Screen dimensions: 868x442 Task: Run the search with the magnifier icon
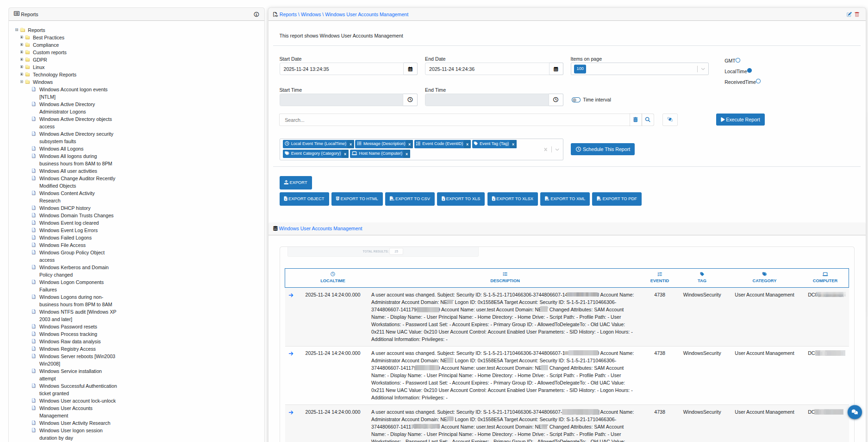point(648,120)
